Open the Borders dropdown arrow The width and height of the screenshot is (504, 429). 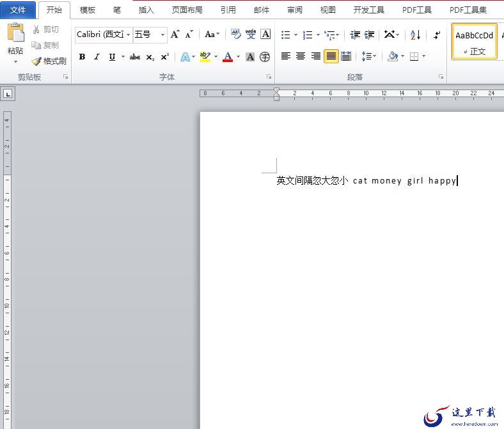pos(423,56)
